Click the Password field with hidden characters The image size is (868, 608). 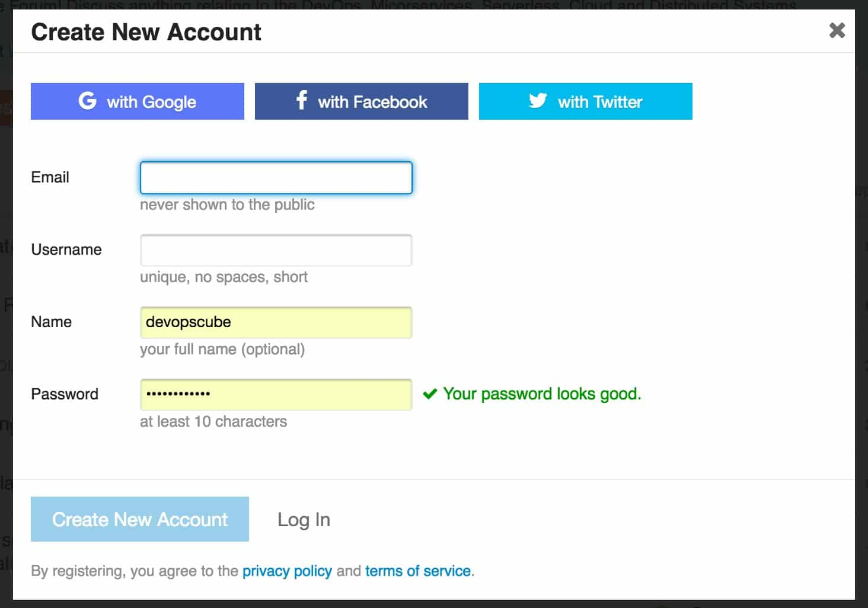point(276,393)
